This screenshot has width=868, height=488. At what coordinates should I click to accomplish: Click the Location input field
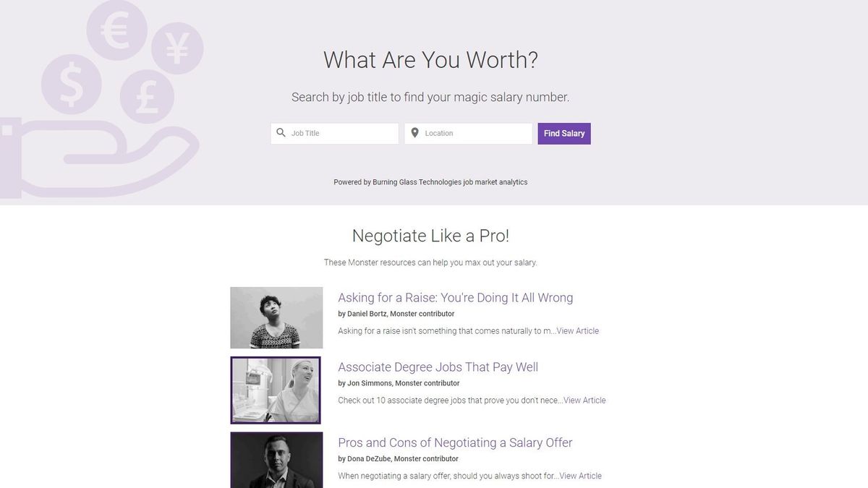point(470,133)
